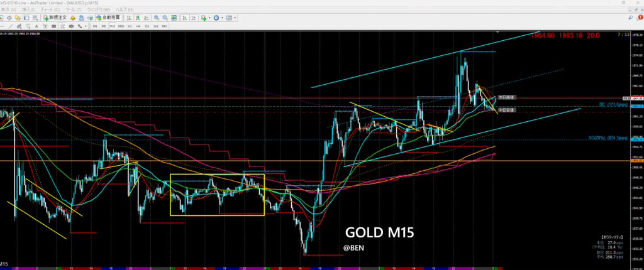Select the tile windows grid icon

click(174, 18)
